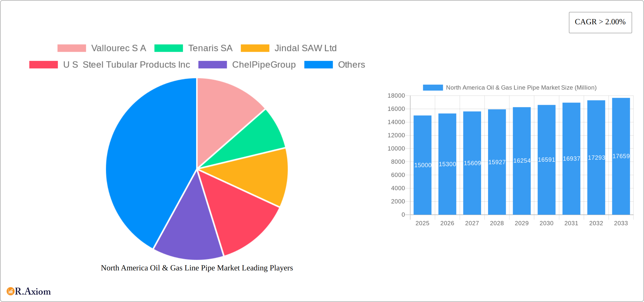
Task: Click the Market Leading Players chart title
Action: 197,268
